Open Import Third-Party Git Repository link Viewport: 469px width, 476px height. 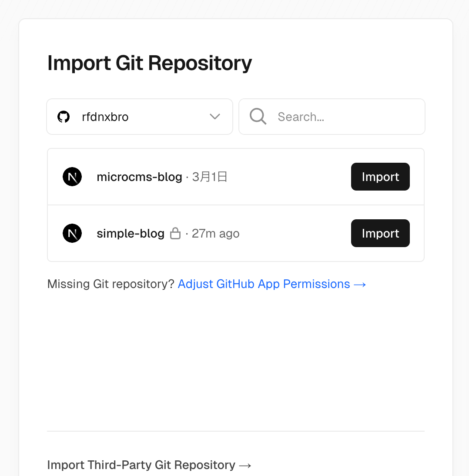149,465
